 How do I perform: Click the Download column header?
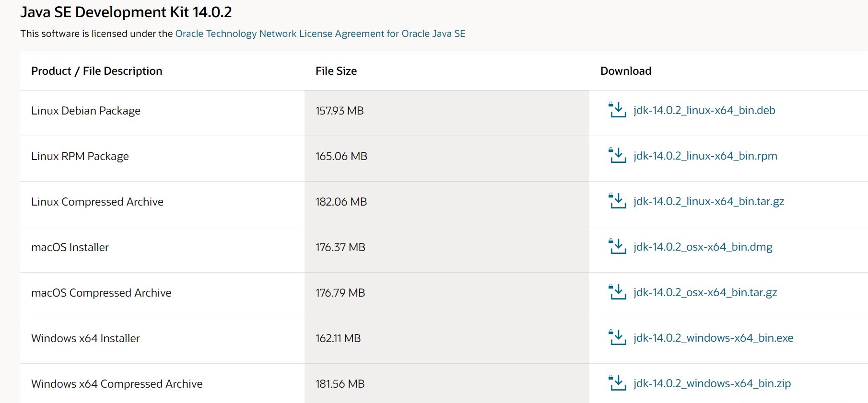tap(626, 71)
